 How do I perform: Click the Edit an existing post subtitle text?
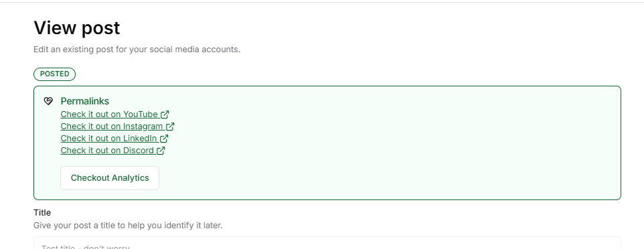(x=137, y=50)
